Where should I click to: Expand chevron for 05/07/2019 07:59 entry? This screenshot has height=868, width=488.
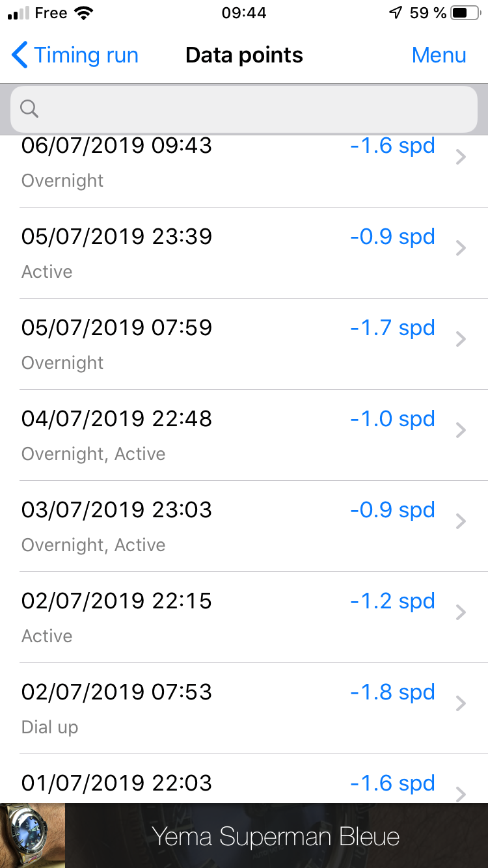point(461,339)
